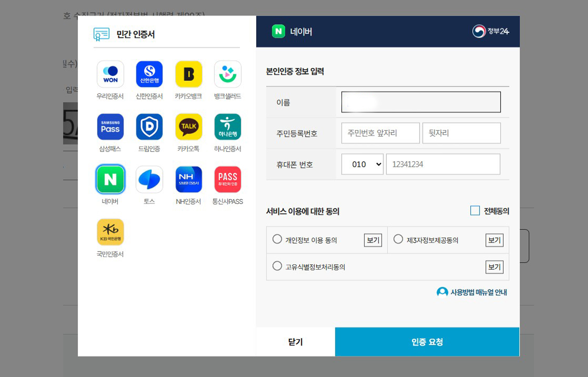Click 보기 beside 제3자정보제공동의
Screen dimensions: 588x377
494,240
